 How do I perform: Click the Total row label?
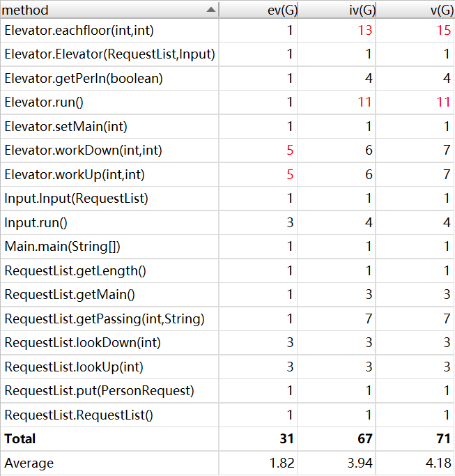pyautogui.click(x=20, y=439)
